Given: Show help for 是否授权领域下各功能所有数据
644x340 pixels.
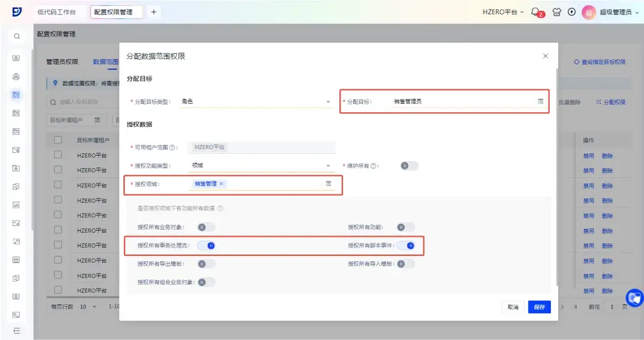Looking at the screenshot, I should point(220,209).
